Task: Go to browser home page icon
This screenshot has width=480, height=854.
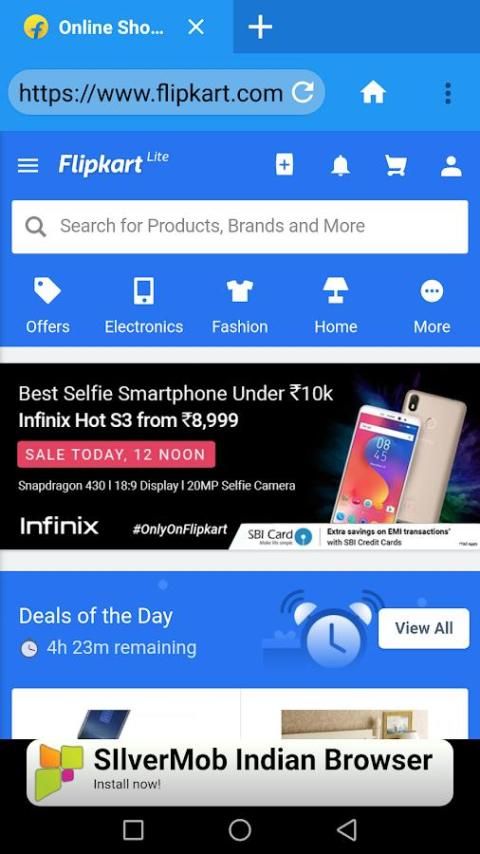Action: (373, 93)
